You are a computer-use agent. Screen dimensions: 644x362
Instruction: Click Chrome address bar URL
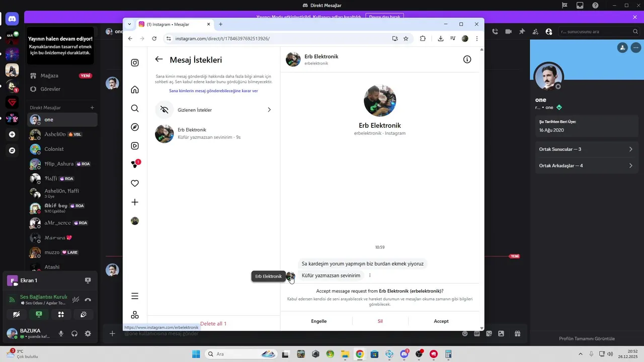point(222,39)
